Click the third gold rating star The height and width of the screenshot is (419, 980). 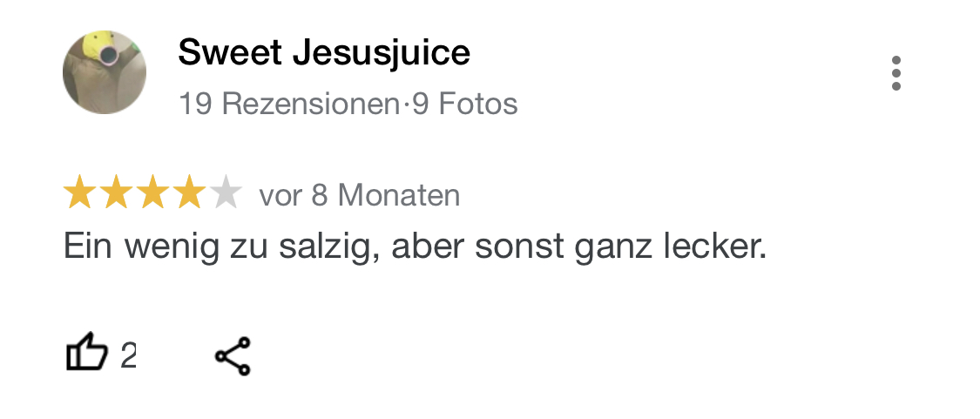pos(152,194)
